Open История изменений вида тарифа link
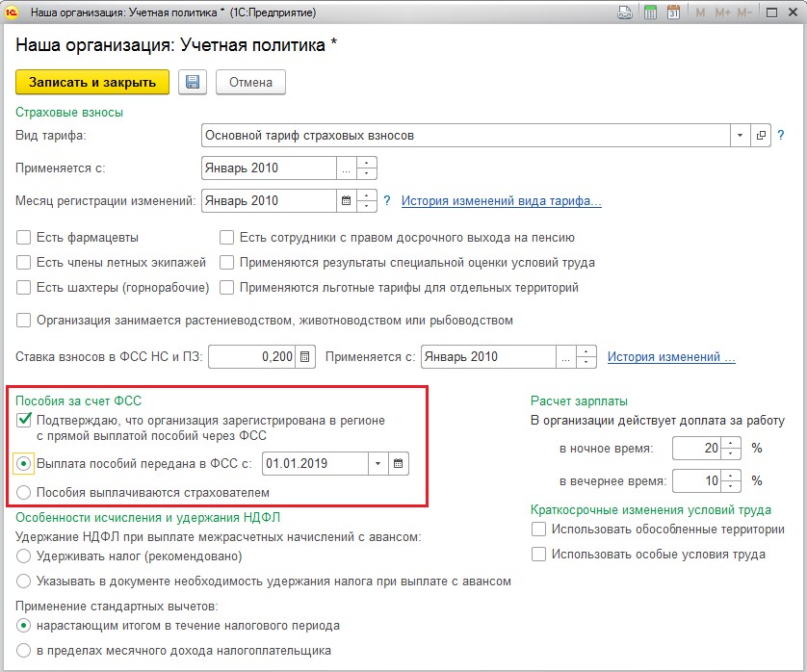The height and width of the screenshot is (672, 807). 501,201
